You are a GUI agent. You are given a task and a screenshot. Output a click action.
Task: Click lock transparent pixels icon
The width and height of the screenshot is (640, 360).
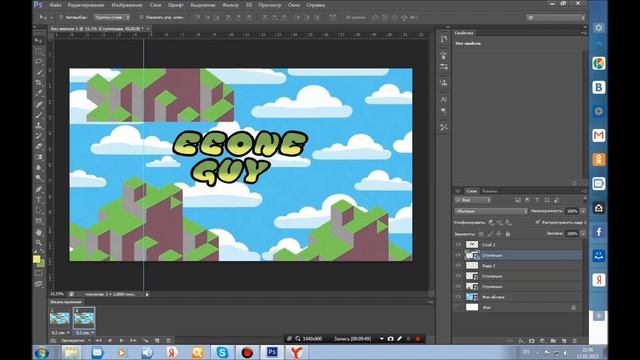[x=481, y=234]
